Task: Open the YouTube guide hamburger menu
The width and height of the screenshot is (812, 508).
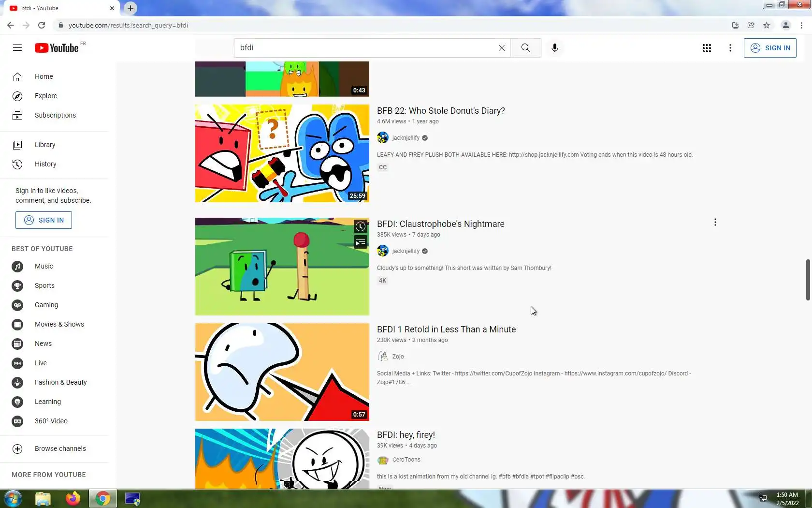Action: point(17,47)
